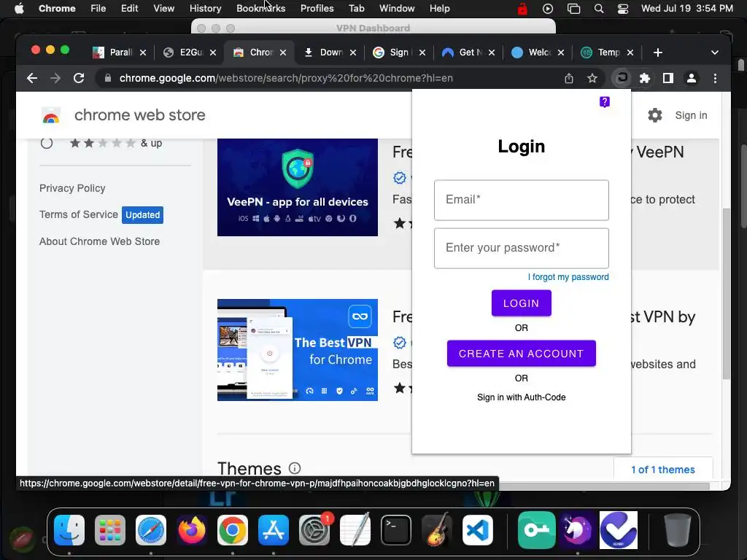Screen dimensions: 747x560
Task: Open the VPN extension icon in toolbar
Action: [x=622, y=78]
